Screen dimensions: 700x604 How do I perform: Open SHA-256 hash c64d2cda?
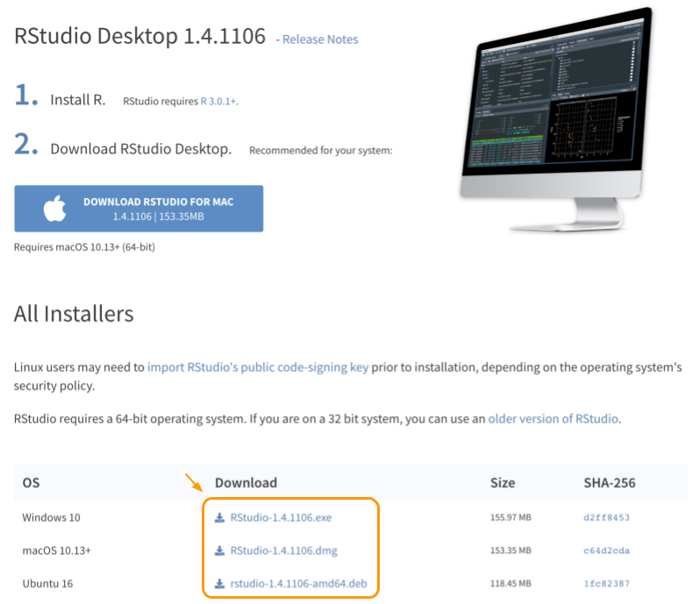tap(606, 551)
